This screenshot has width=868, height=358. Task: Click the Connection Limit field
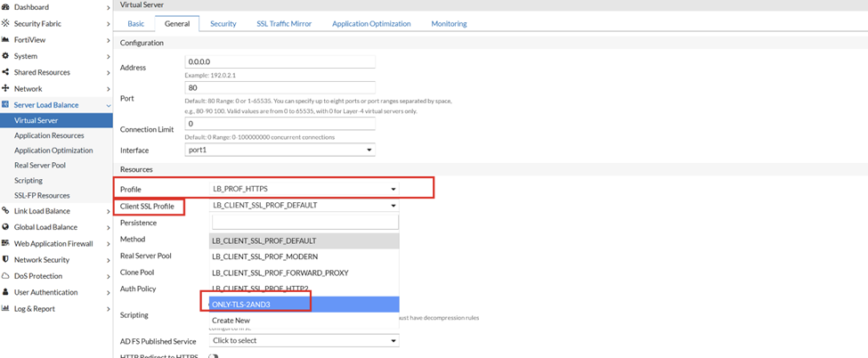(x=280, y=124)
